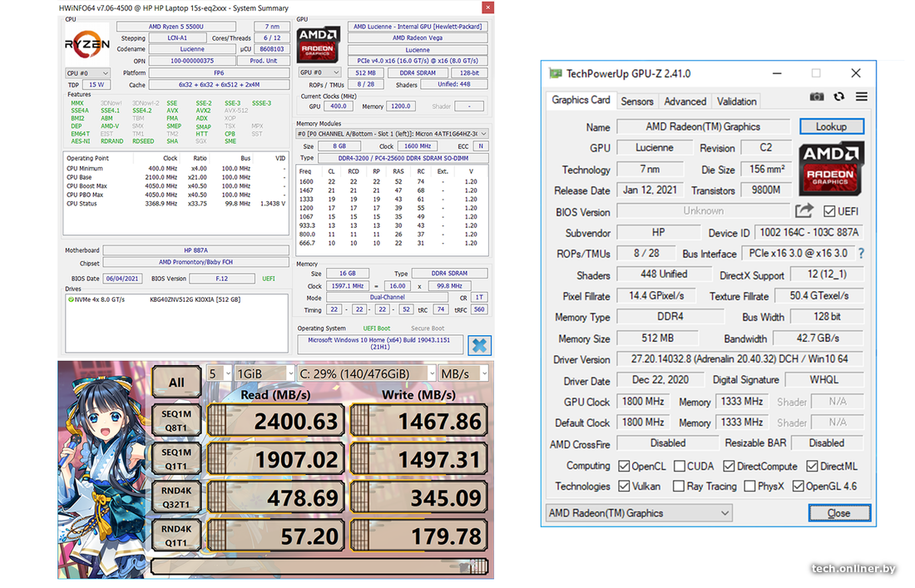Run all benchmarks with the All button
The width and height of the screenshot is (915, 588).
[176, 383]
